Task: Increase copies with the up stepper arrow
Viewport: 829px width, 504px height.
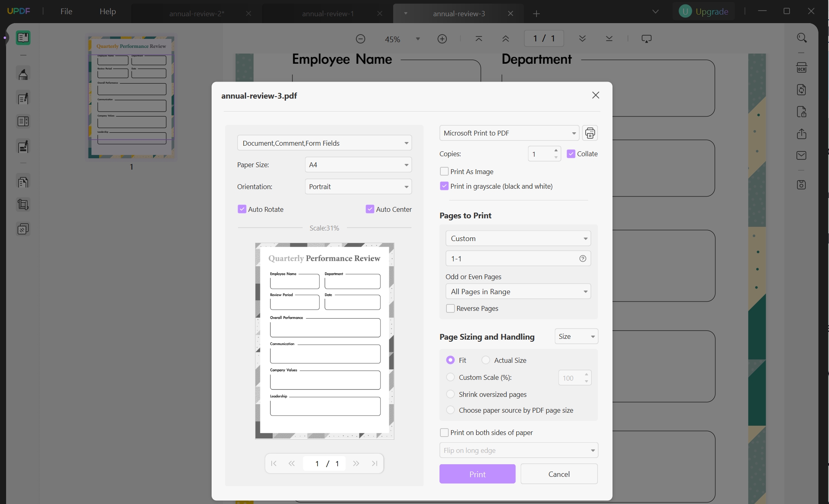Action: 556,151
